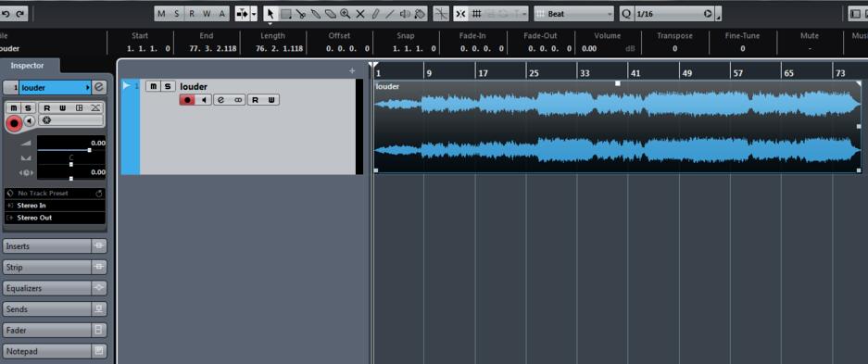Open the Auto-Scroll settings dropdown arrow

point(254,14)
